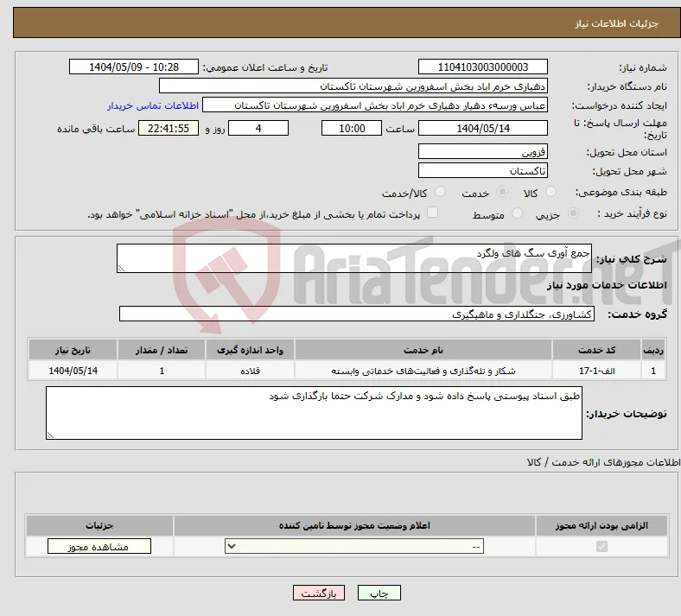Click the الزامی بودن ارائه مجوز header

(601, 525)
